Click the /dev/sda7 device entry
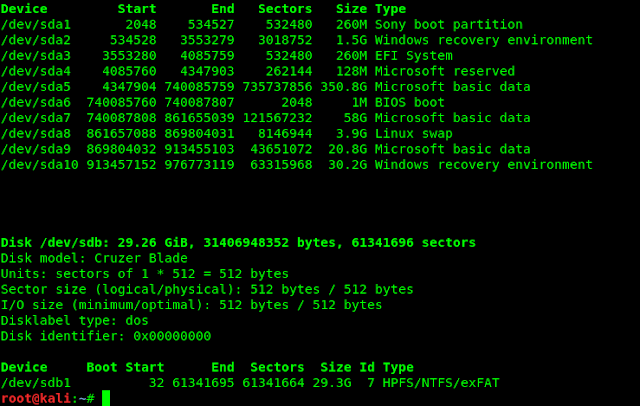Screen dimensions: 640x406 pos(36,118)
